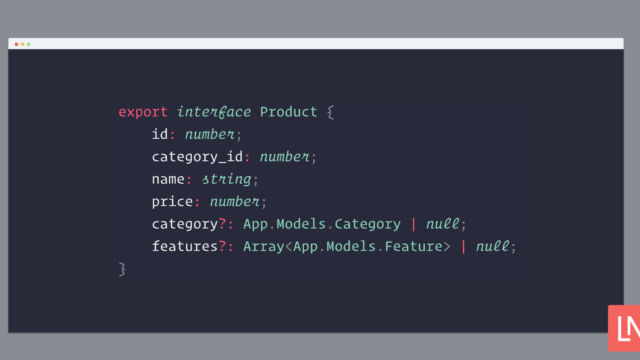Image resolution: width=640 pixels, height=360 pixels.
Task: Click the opening curly brace after Product
Action: (330, 112)
